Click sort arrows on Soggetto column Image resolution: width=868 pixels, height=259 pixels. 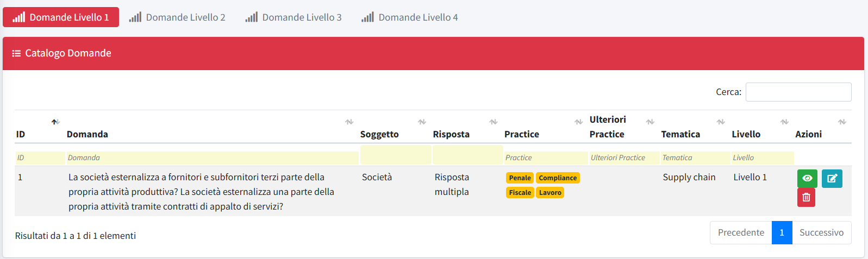pos(422,122)
